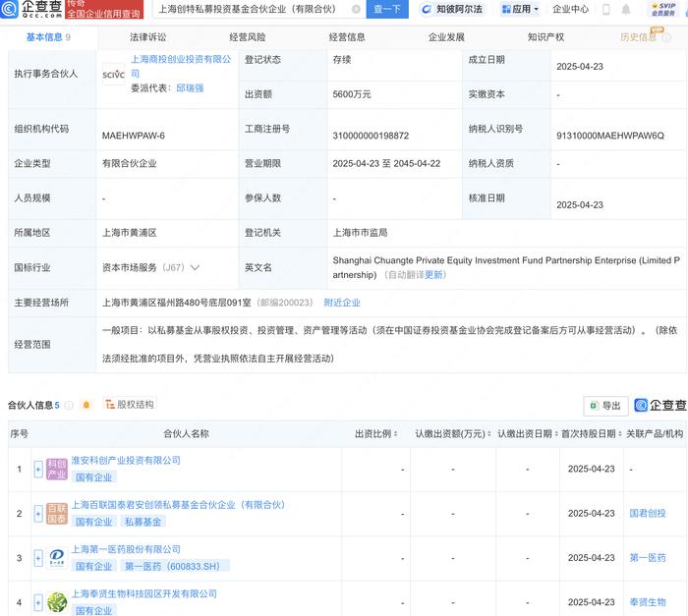688x616 pixels.
Task: Select the organization code MAEHWPAW-6
Action: tap(134, 136)
